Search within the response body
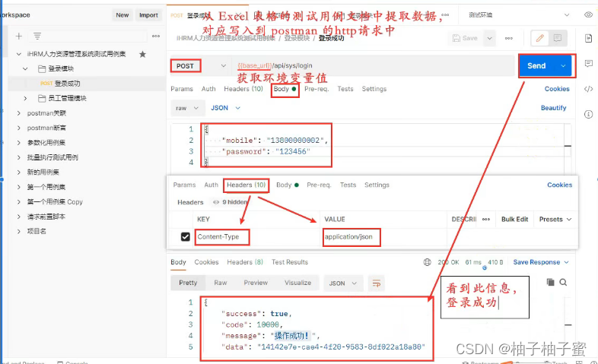Viewport: 598px width, 364px height. 563,282
